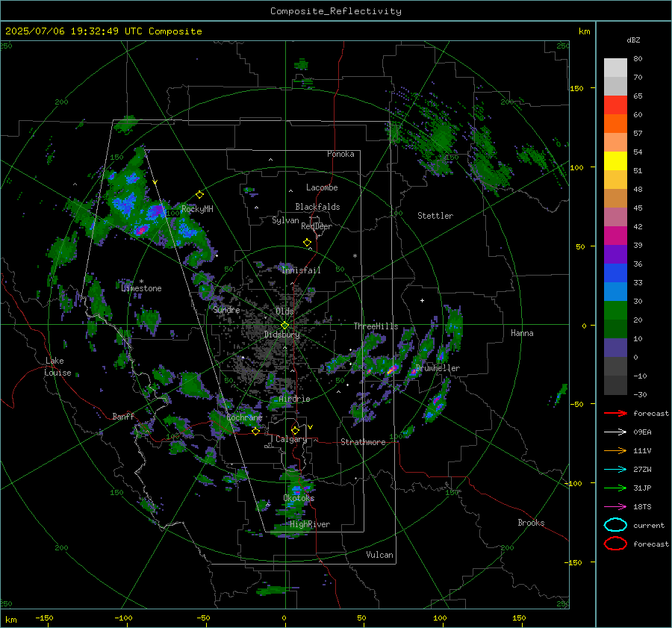Image resolution: width=672 pixels, height=628 pixels.
Task: Select the Stettler label on map
Action: (435, 216)
